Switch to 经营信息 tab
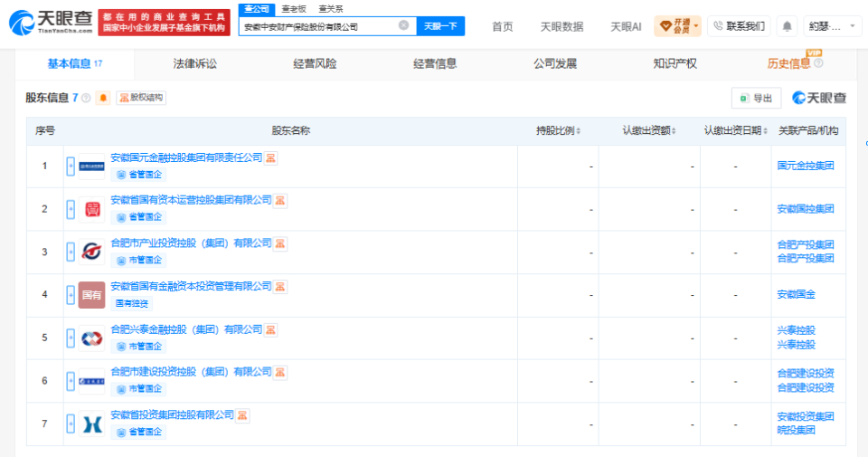This screenshot has height=457, width=868. point(435,63)
